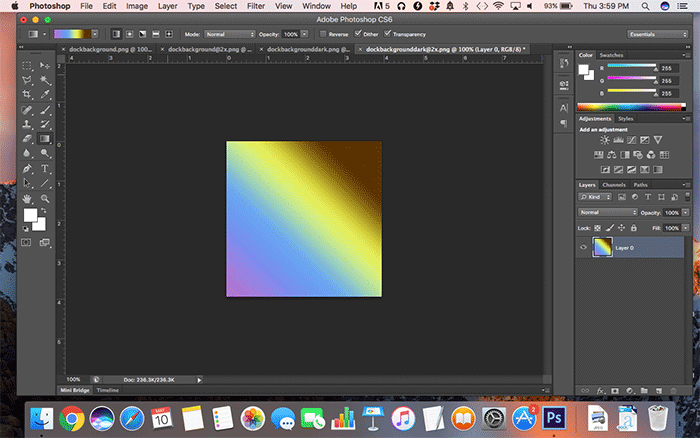
Task: Click the Brightness/Contrast adjustment icon
Action: pos(605,141)
